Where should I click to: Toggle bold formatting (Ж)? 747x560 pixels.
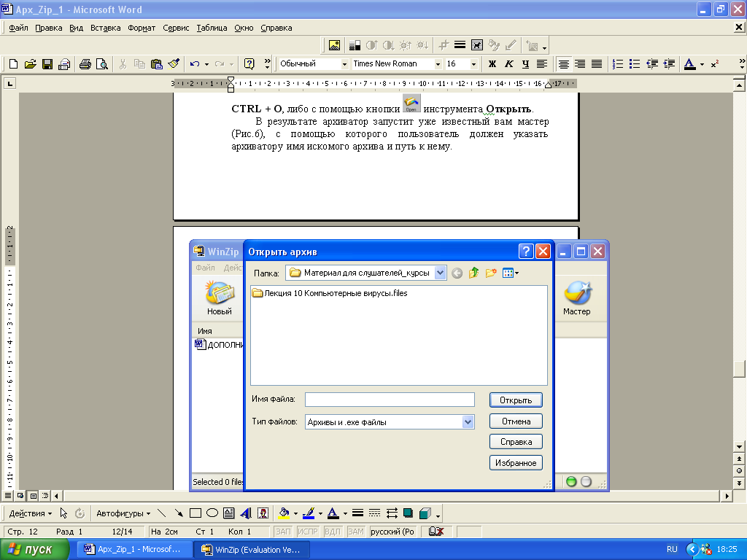click(492, 64)
